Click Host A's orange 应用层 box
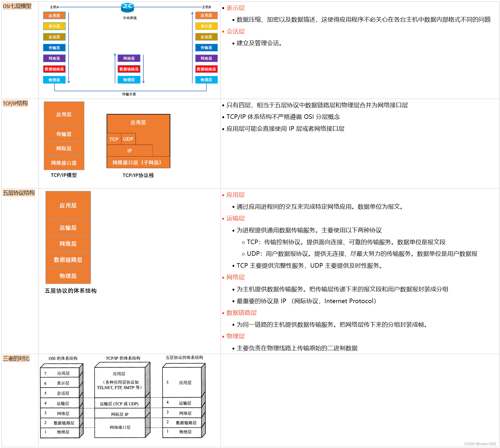This screenshot has height=448, width=500. tap(54, 16)
